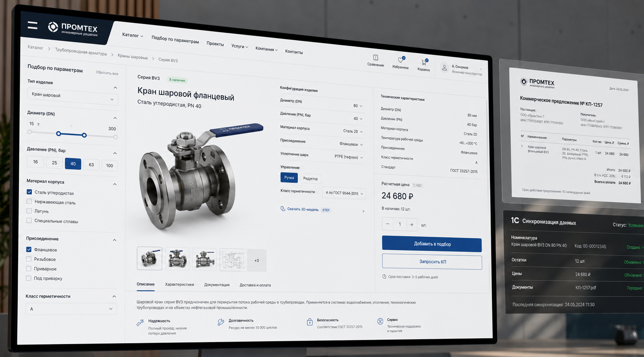Click the Надежность wrench icon

(140, 323)
